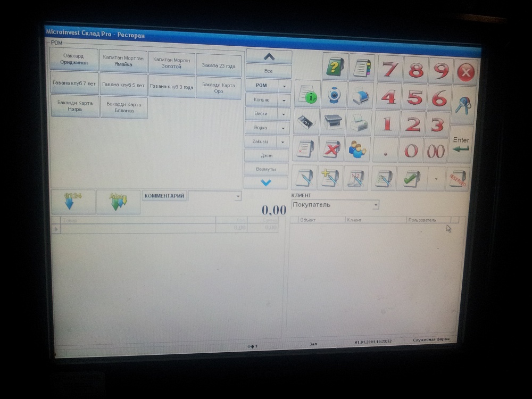Tap keypad digit 8
This screenshot has width=532, height=399.
[x=416, y=70]
